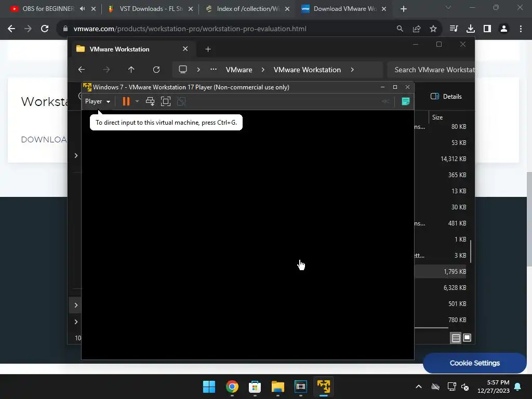The height and width of the screenshot is (399, 532).
Task: Go up one folder in File Explorer
Action: (x=131, y=70)
